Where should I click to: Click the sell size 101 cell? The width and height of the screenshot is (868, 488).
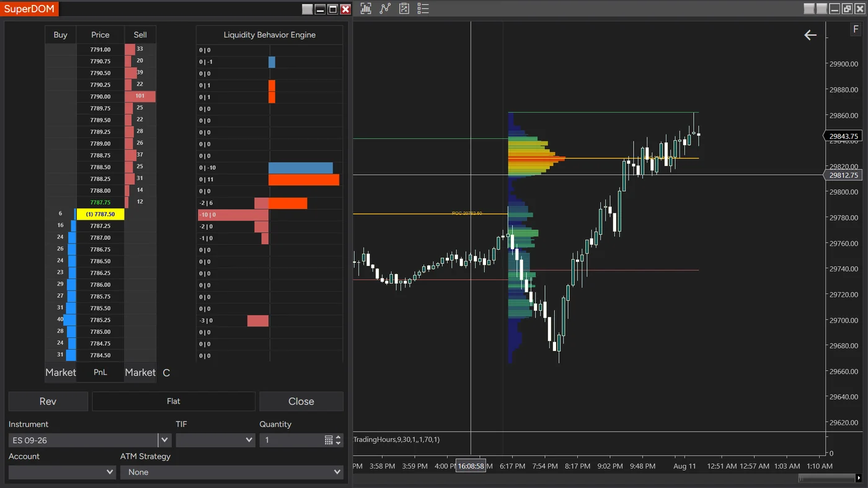[140, 97]
